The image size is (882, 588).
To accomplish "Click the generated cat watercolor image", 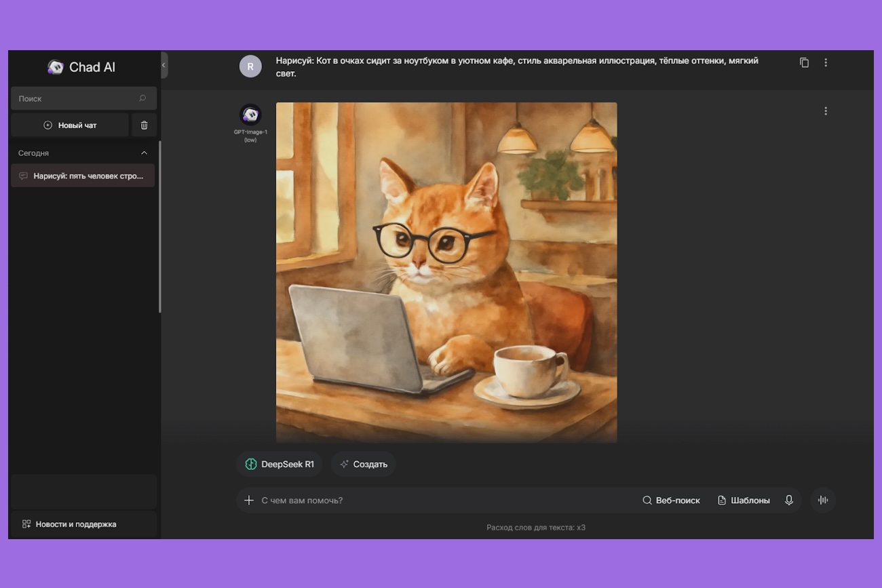I will 446,273.
